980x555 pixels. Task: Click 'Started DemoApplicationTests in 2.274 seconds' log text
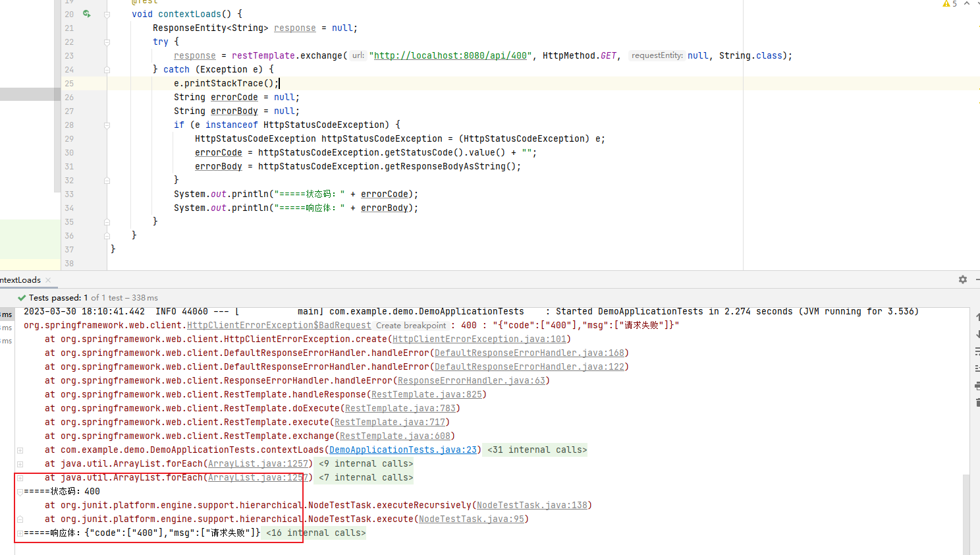coord(672,312)
